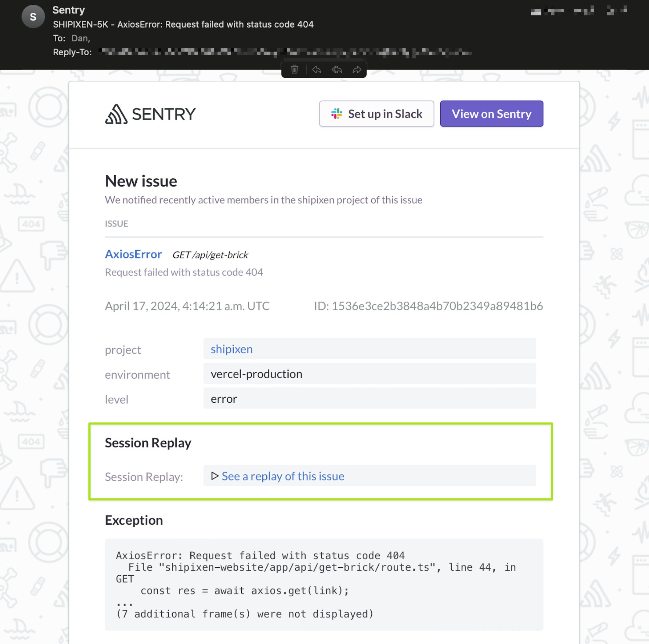Click the reply arrow icon
The width and height of the screenshot is (649, 644).
317,69
